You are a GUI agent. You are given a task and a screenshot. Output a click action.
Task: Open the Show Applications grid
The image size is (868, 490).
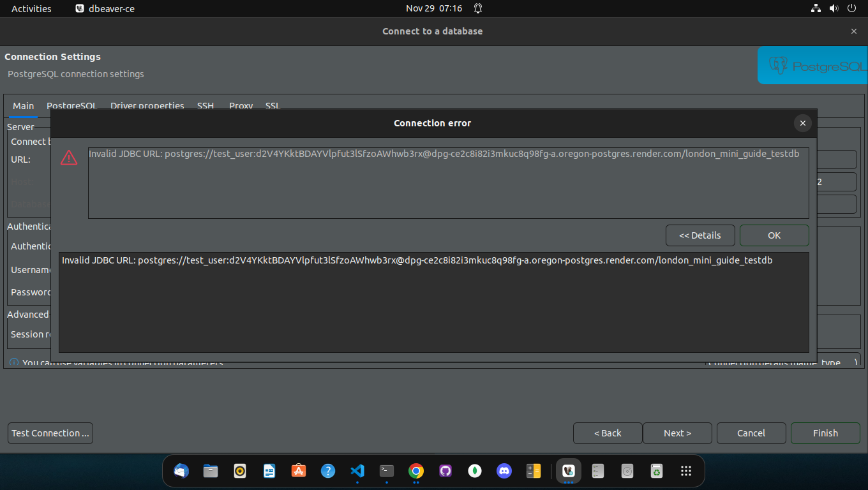pos(686,471)
